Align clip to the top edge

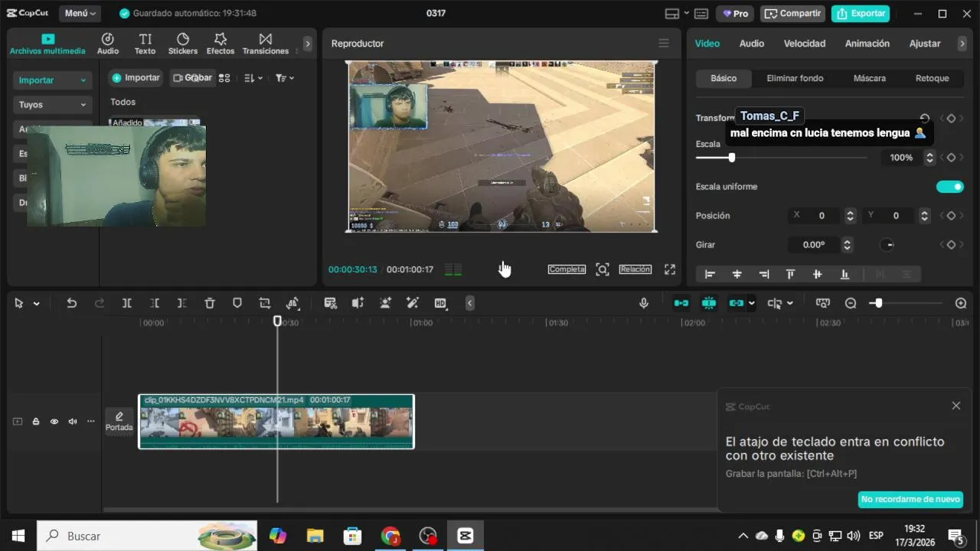click(x=791, y=274)
